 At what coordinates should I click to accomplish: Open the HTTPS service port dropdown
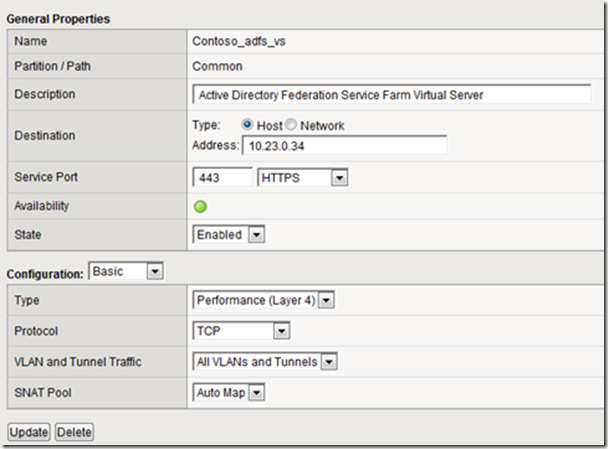[x=302, y=177]
